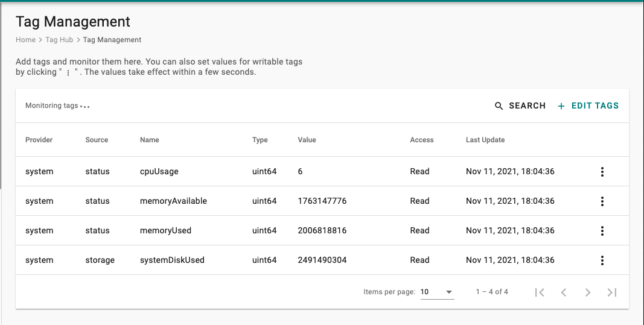Click the Value column header

point(307,140)
